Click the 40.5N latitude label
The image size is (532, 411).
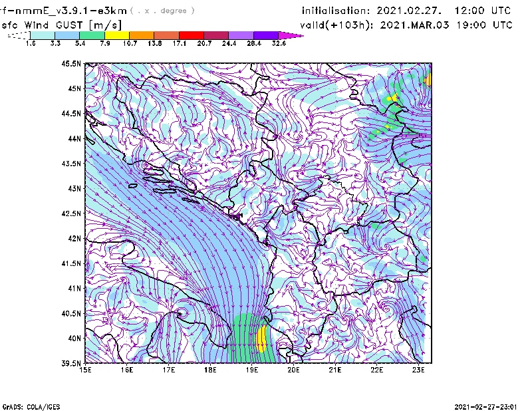[71, 314]
